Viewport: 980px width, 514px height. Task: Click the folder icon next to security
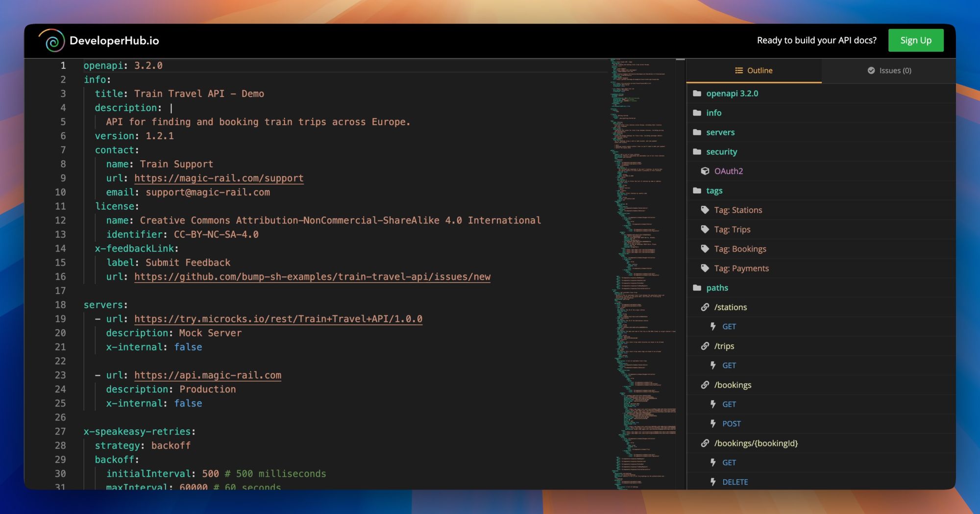697,151
